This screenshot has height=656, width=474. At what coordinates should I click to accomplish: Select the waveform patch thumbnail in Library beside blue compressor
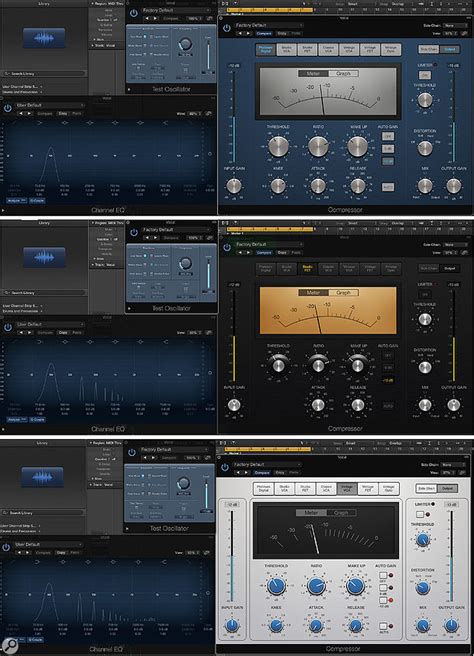[x=44, y=38]
